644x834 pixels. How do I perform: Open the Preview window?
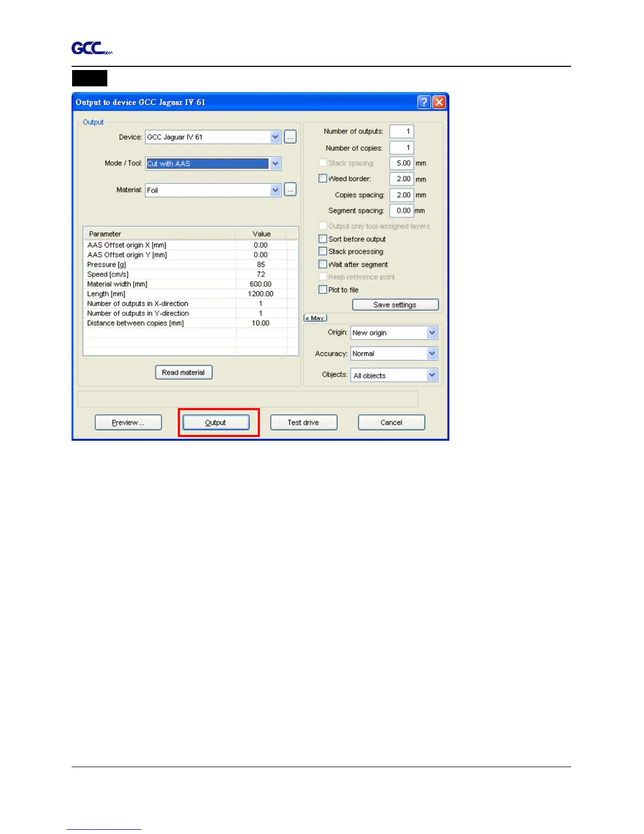tap(128, 422)
